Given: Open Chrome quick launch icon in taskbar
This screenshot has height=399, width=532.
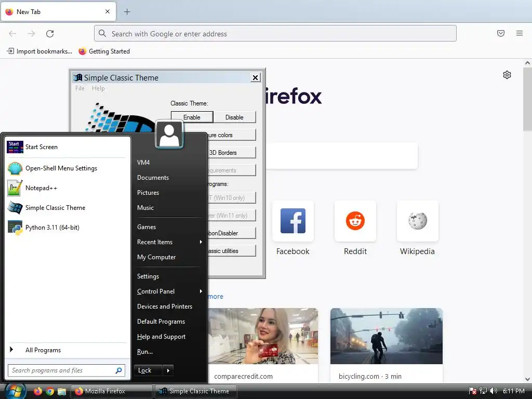Looking at the screenshot, I should pos(50,391).
